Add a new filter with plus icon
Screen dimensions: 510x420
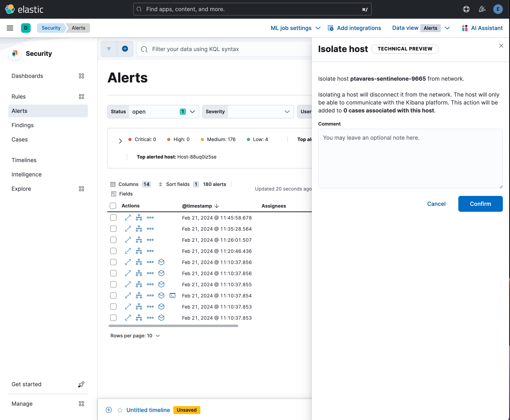pos(125,49)
